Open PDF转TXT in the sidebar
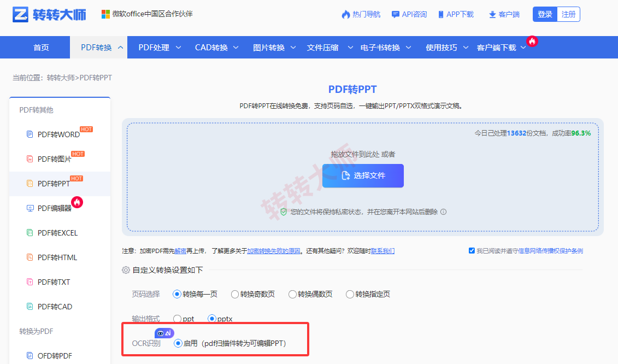The height and width of the screenshot is (364, 618). [x=54, y=282]
